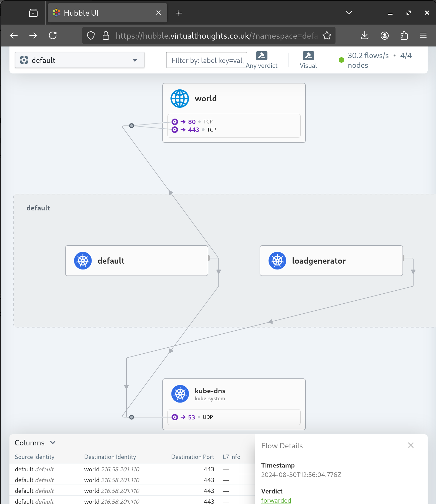
Task: Select the kube-dns Kubernetes icon
Action: [180, 394]
